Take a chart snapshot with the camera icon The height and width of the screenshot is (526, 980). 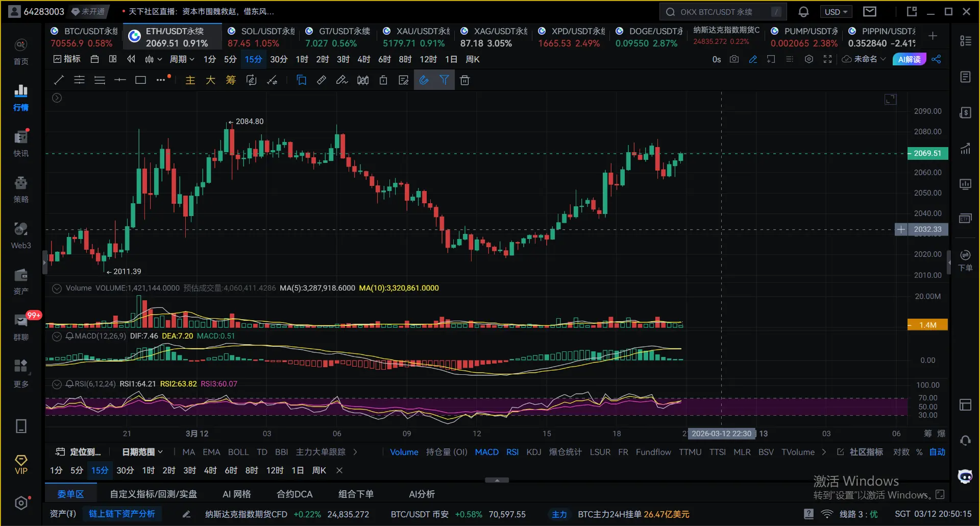click(734, 59)
